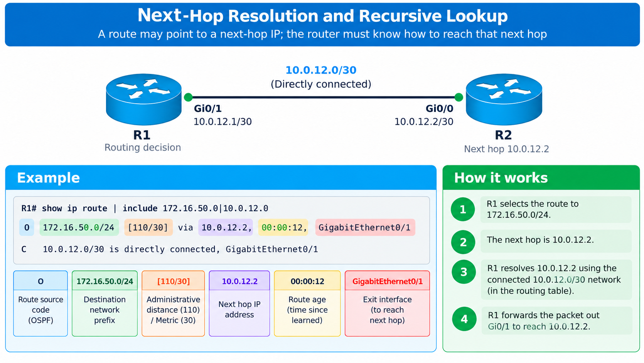Click the 'Next-Hop Resolution and Recursive Lookup' title

pyautogui.click(x=322, y=16)
